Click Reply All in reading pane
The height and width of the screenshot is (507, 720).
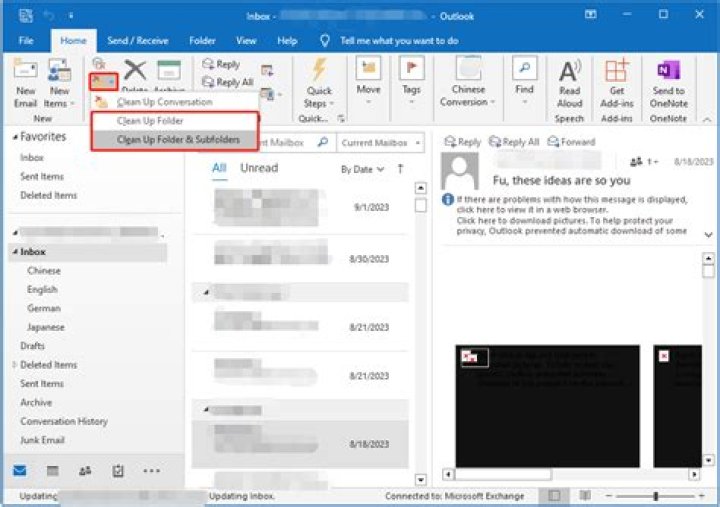(518, 142)
